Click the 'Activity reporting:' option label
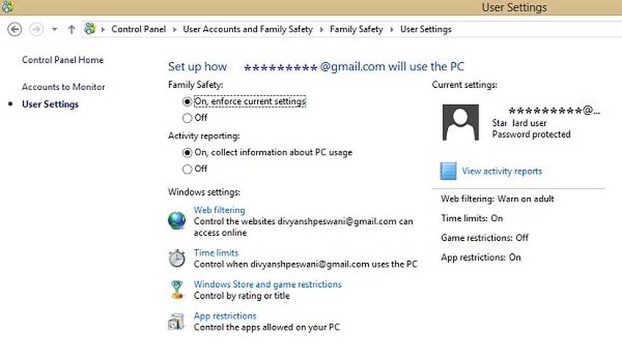 point(204,136)
